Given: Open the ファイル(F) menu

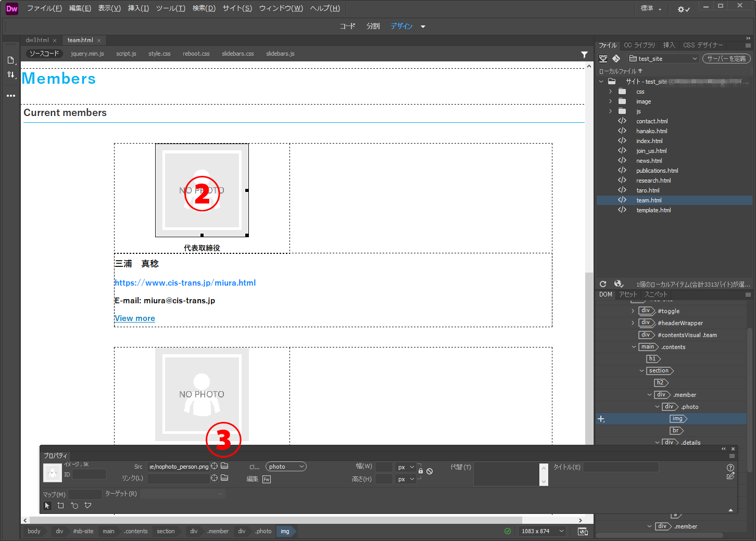Looking at the screenshot, I should click(44, 8).
